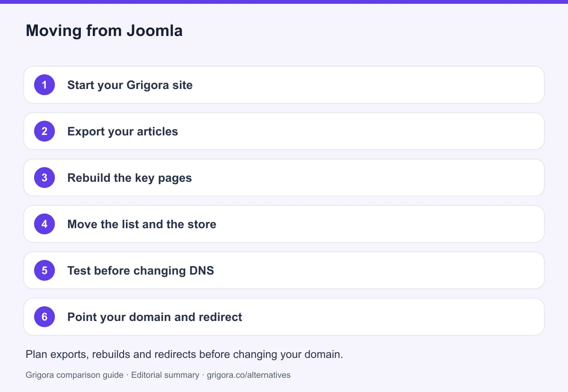Screen dimensions: 568x392
Task: Click the step 2 number badge
Action: pyautogui.click(x=44, y=131)
